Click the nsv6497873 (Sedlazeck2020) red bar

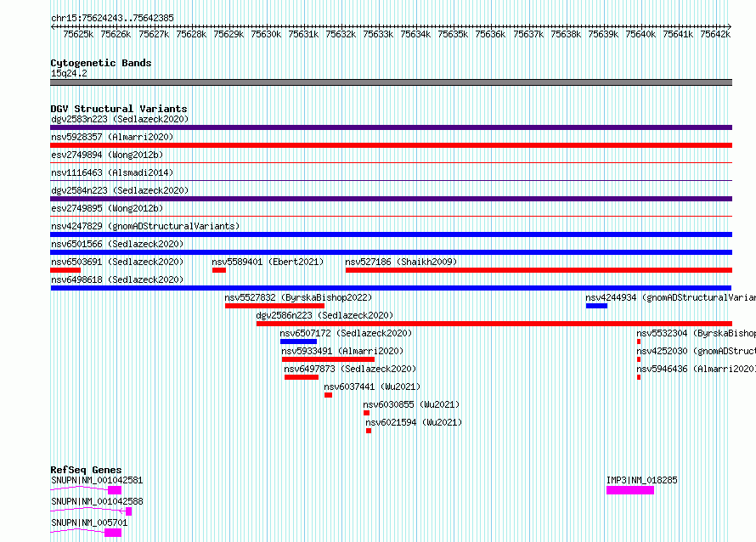pyautogui.click(x=302, y=377)
